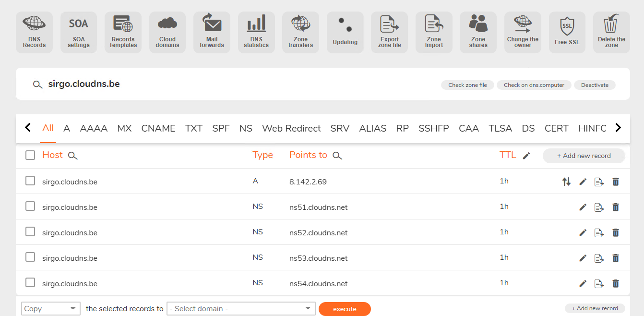The height and width of the screenshot is (316, 644).
Task: Click Check zone file button
Action: (467, 85)
